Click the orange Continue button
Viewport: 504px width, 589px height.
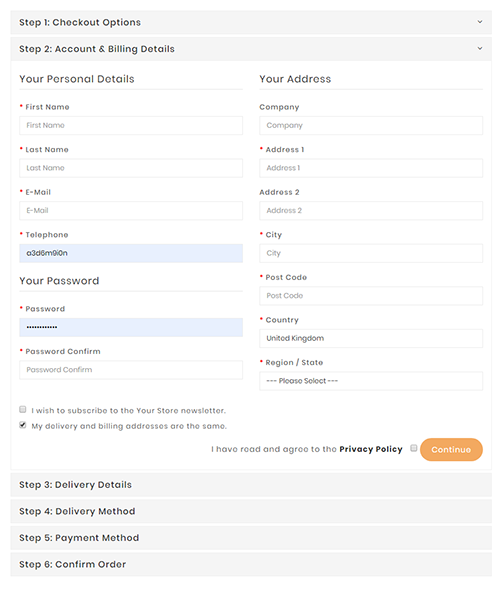coord(451,450)
